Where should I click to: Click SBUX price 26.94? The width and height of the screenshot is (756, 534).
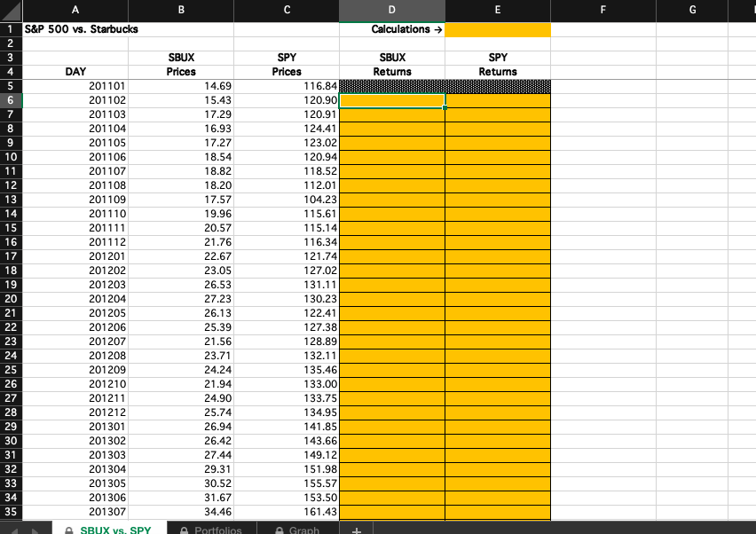181,427
